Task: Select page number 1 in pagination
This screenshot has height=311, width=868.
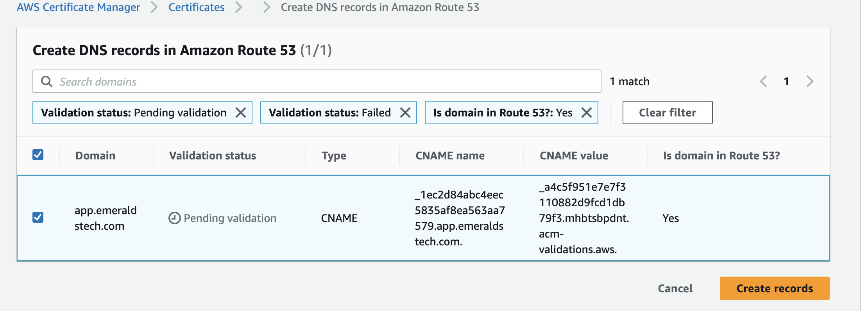Action: point(786,81)
